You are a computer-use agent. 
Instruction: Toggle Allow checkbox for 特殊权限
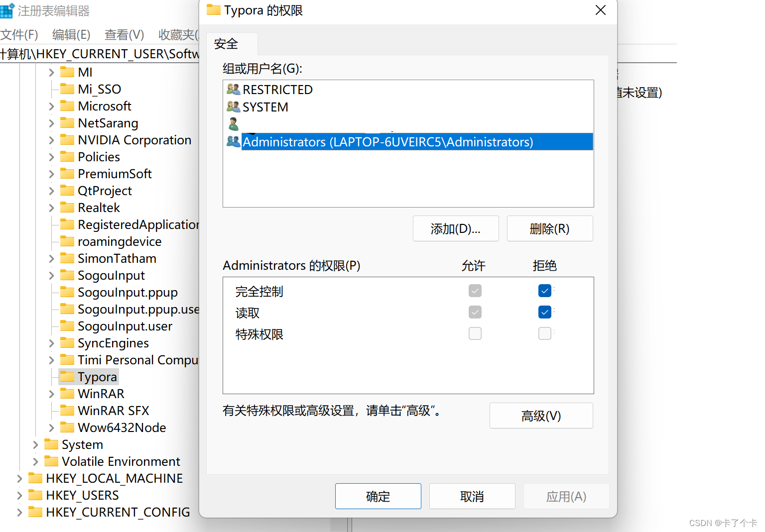coord(475,333)
